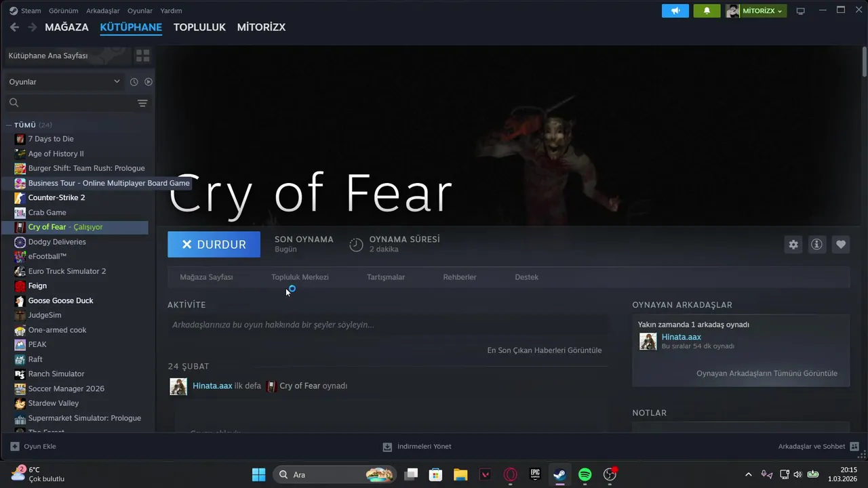The height and width of the screenshot is (488, 868).
Task: Open the Görünüm menu
Action: (x=63, y=11)
